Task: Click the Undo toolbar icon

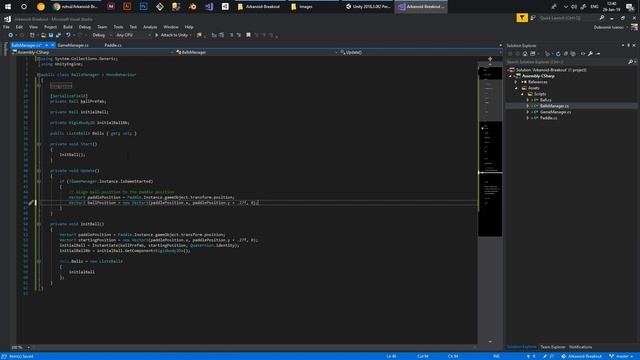Action: click(x=68, y=35)
